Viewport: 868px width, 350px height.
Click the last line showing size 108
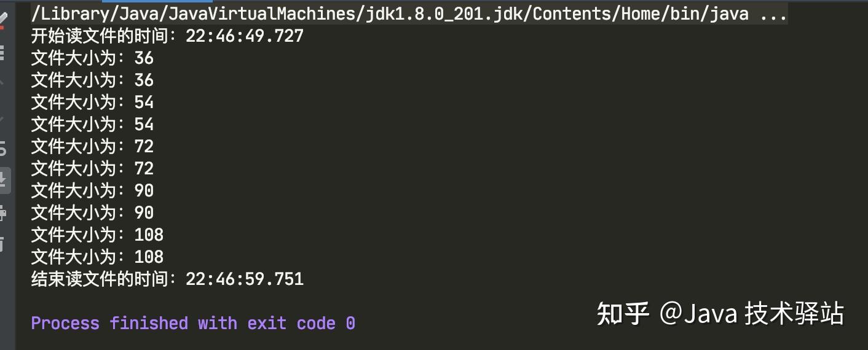97,257
